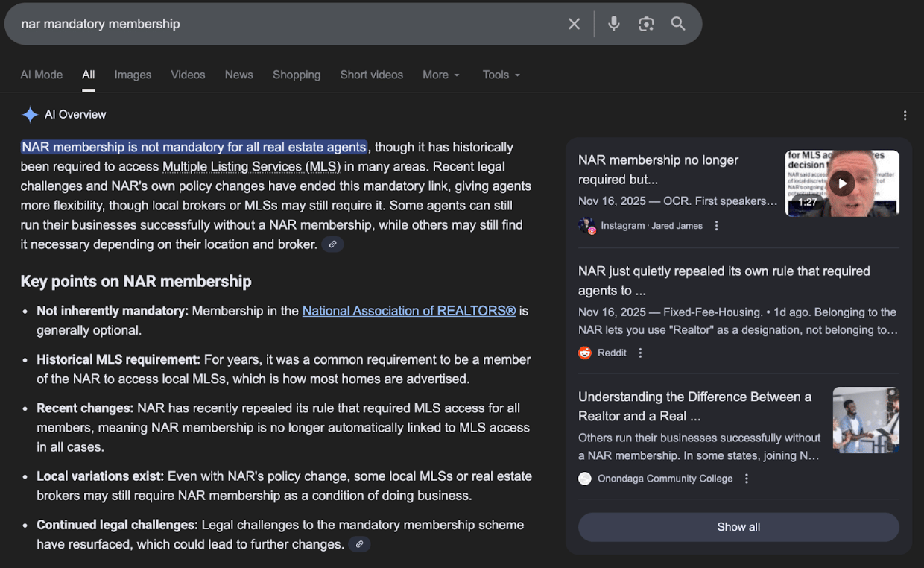
Task: Click the 'Key points on NAR membership' heading
Action: pyautogui.click(x=136, y=281)
